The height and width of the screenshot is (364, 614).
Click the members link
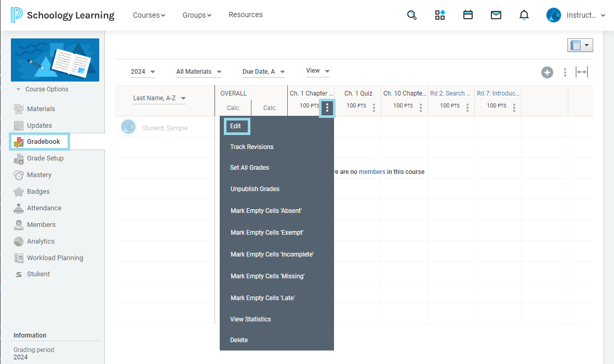(372, 172)
